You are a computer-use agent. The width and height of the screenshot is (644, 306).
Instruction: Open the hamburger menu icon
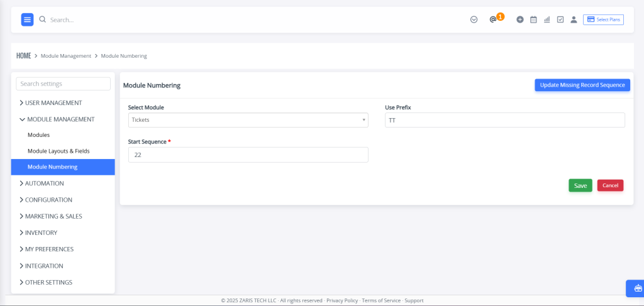click(x=27, y=19)
